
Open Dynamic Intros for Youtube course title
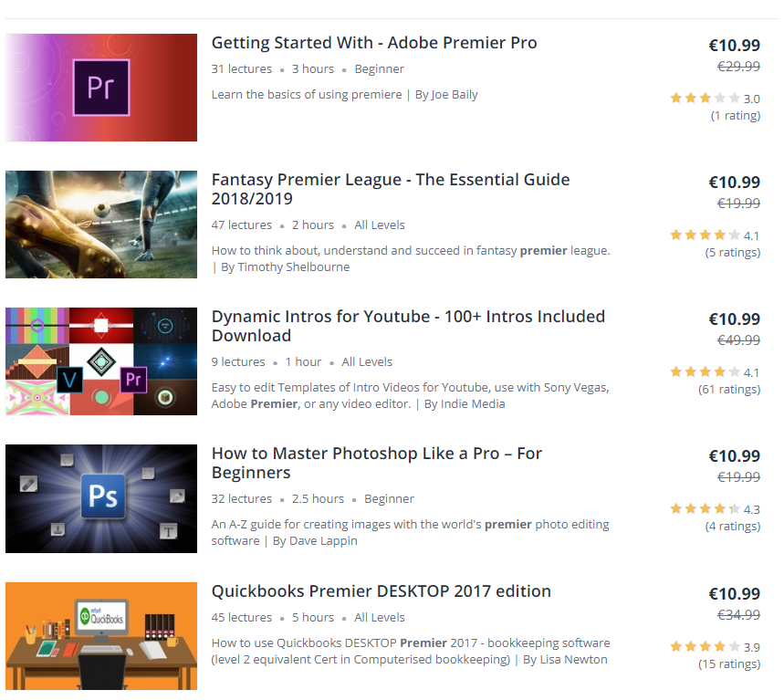tap(408, 326)
